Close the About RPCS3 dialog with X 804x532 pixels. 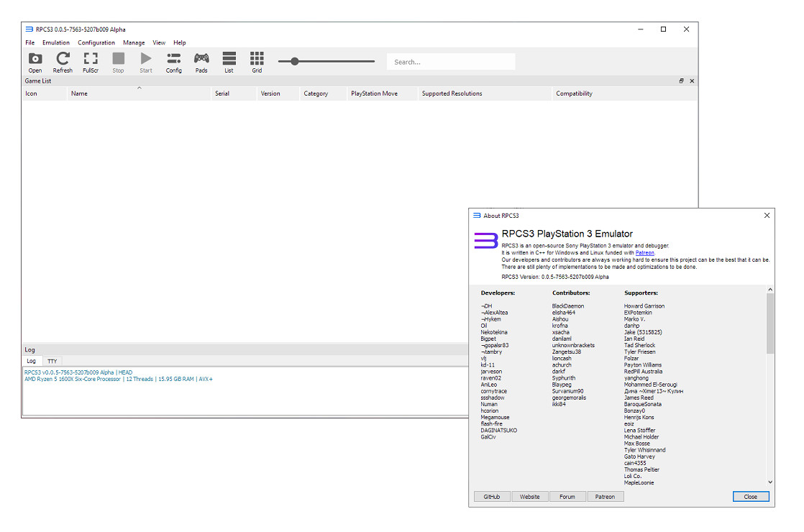[x=767, y=216]
